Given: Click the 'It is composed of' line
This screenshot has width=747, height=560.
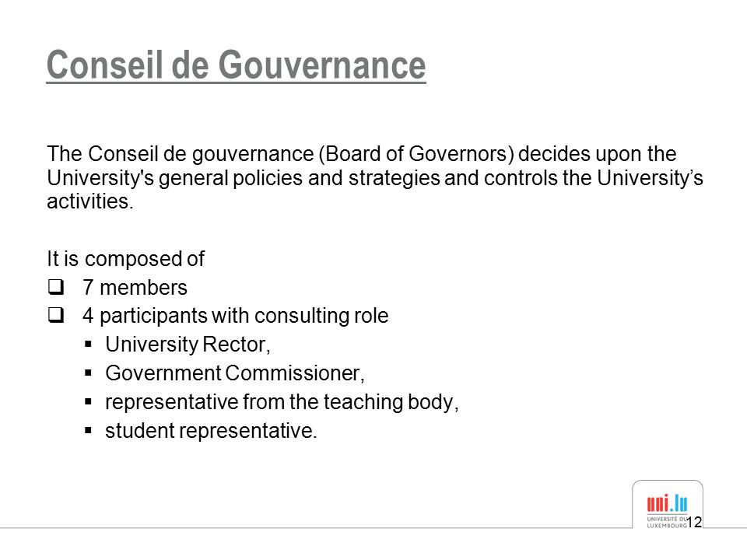Looking at the screenshot, I should 126,259.
